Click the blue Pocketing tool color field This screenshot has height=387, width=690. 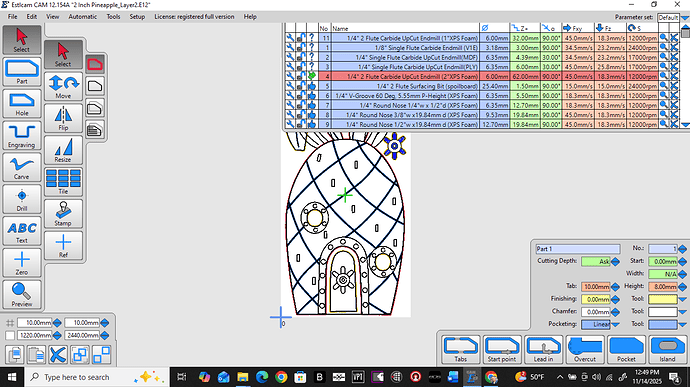tap(663, 324)
